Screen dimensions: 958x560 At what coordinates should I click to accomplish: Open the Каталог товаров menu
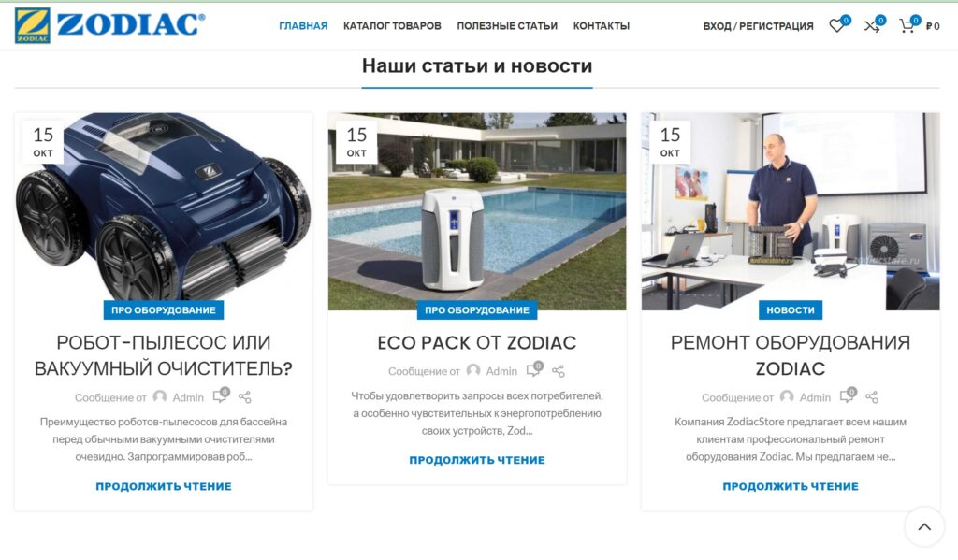point(392,26)
